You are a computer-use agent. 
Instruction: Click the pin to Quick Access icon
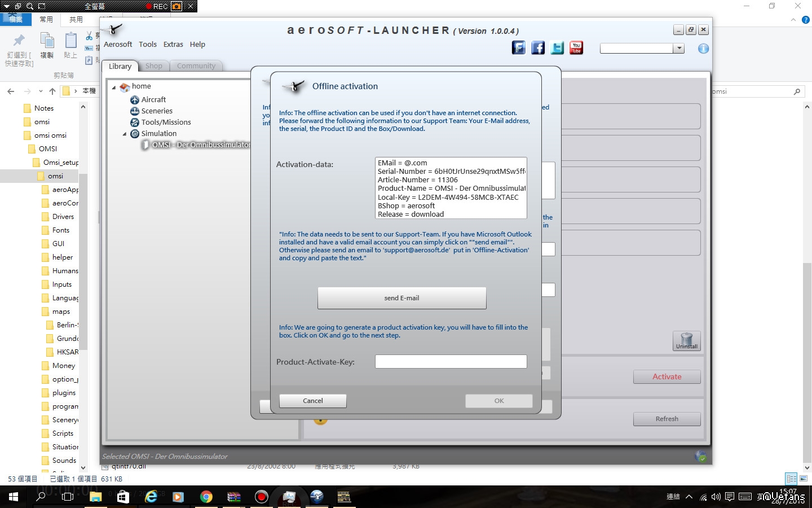point(19,40)
